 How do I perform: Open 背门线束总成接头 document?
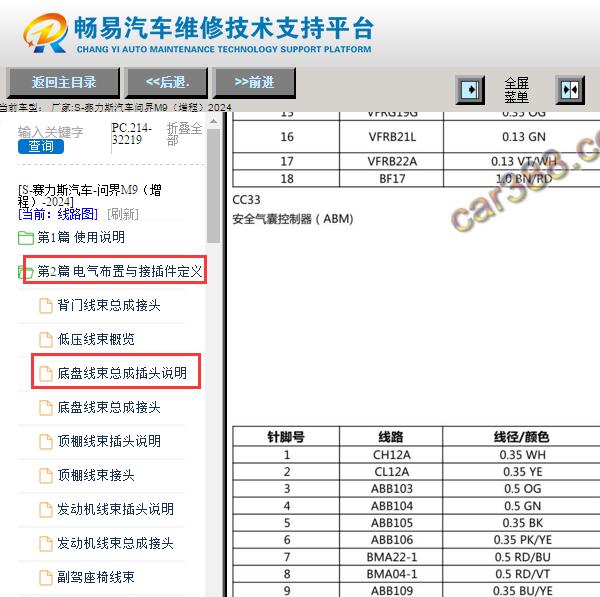tap(109, 305)
